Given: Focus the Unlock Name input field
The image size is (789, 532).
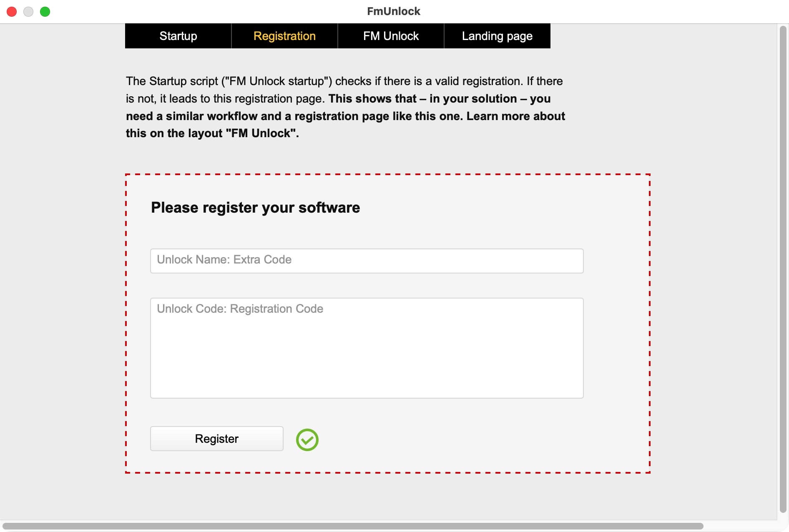Looking at the screenshot, I should tap(367, 261).
